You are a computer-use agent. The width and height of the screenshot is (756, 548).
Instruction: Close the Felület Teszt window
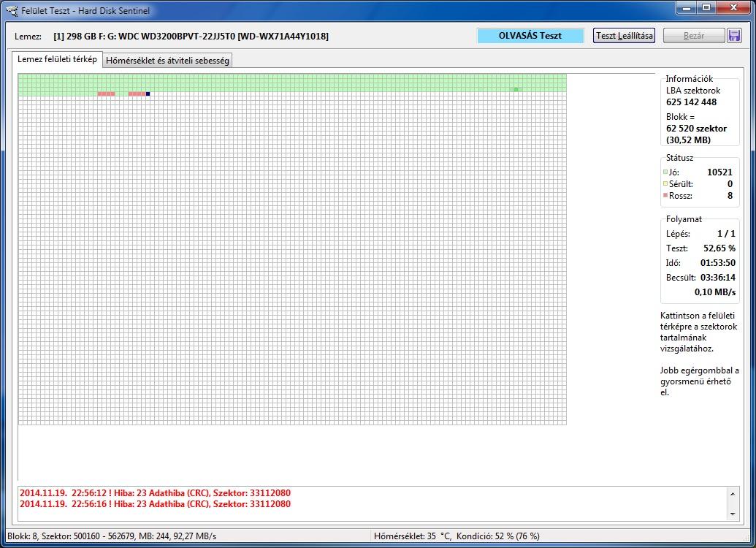[734, 8]
